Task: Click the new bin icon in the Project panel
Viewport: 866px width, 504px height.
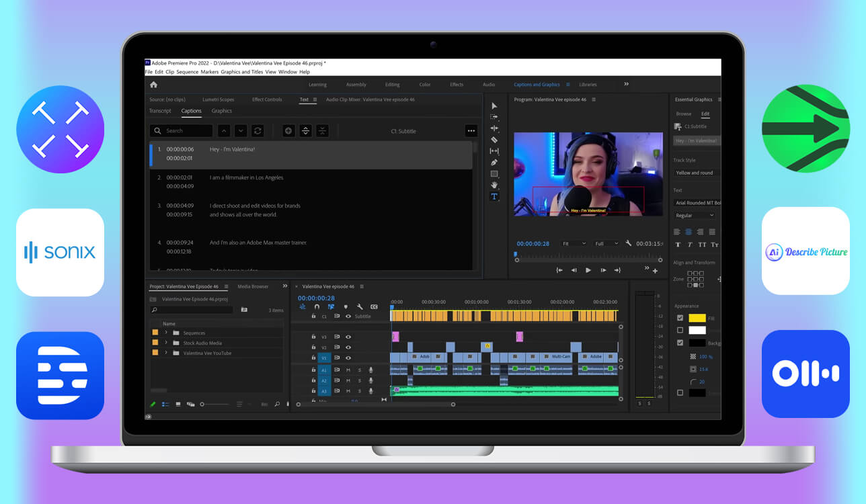Action: (x=244, y=310)
